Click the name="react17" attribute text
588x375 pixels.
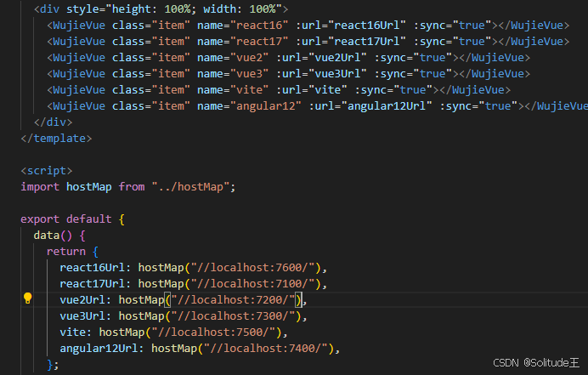243,42
